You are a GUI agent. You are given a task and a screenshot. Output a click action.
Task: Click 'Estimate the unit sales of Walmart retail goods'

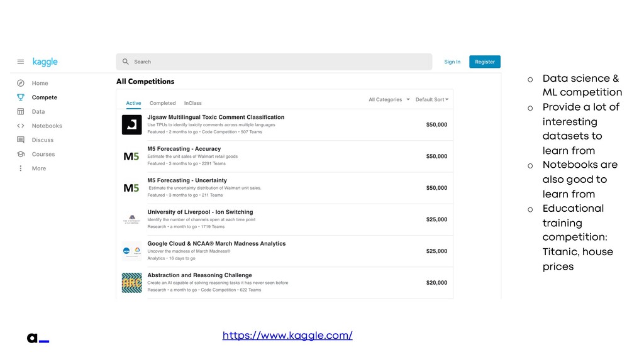pyautogui.click(x=192, y=156)
